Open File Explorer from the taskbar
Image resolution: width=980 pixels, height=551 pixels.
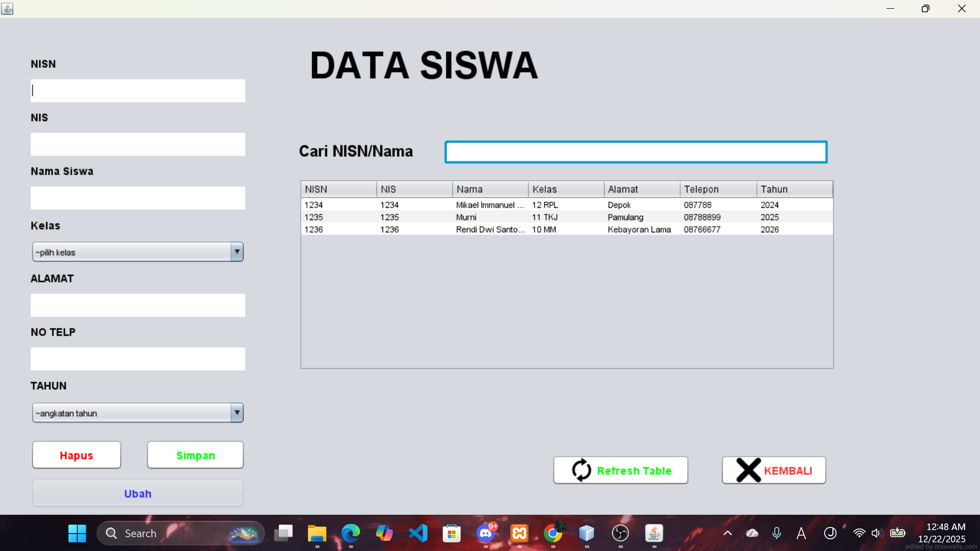[x=317, y=534]
